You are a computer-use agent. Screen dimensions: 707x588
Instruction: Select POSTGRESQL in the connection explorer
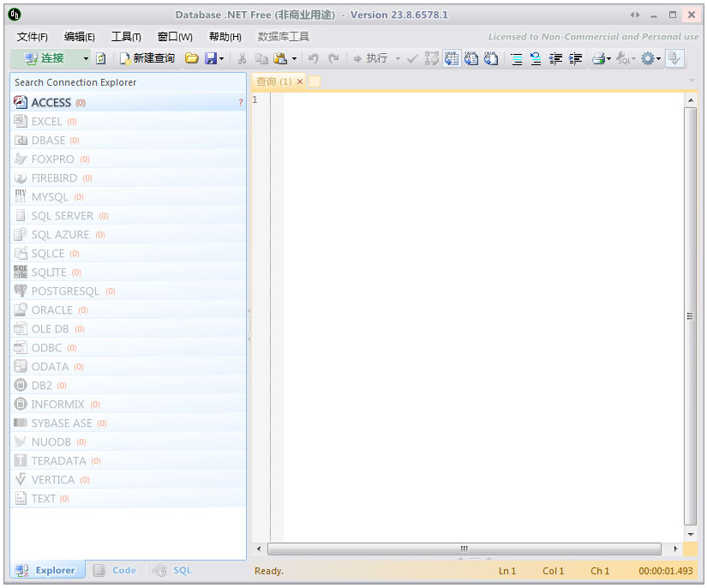tap(65, 291)
